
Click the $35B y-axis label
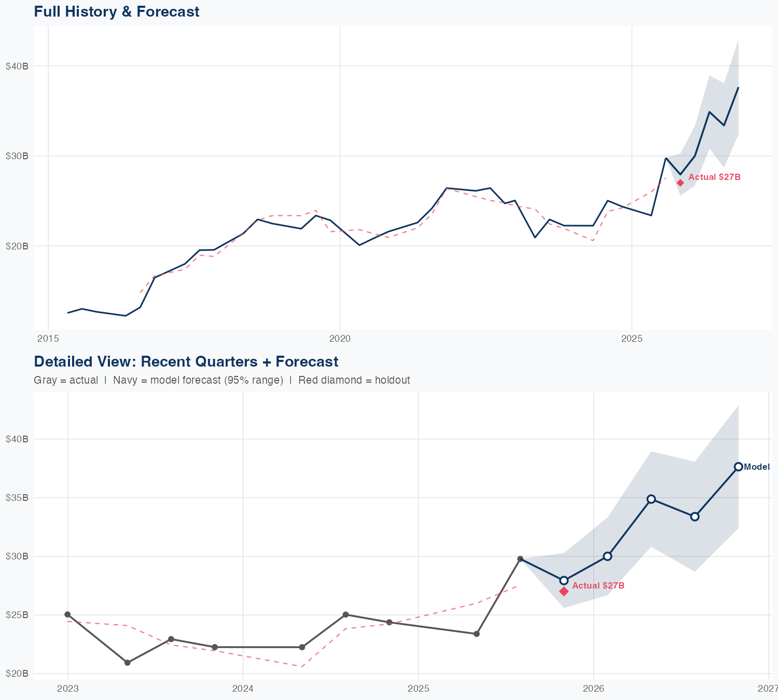point(16,498)
